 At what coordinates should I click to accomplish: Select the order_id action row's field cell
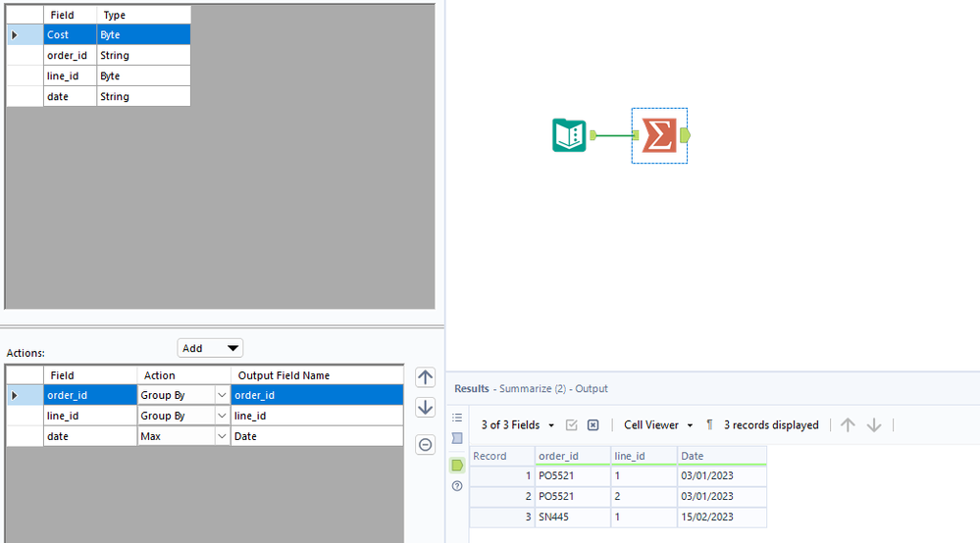click(90, 395)
